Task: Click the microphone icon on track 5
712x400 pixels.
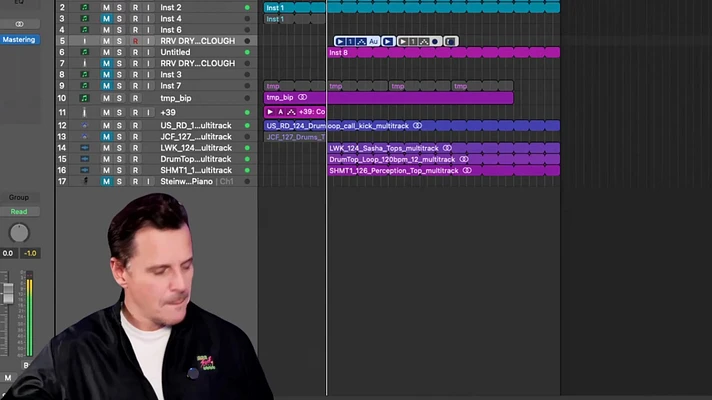Action: coord(84,41)
